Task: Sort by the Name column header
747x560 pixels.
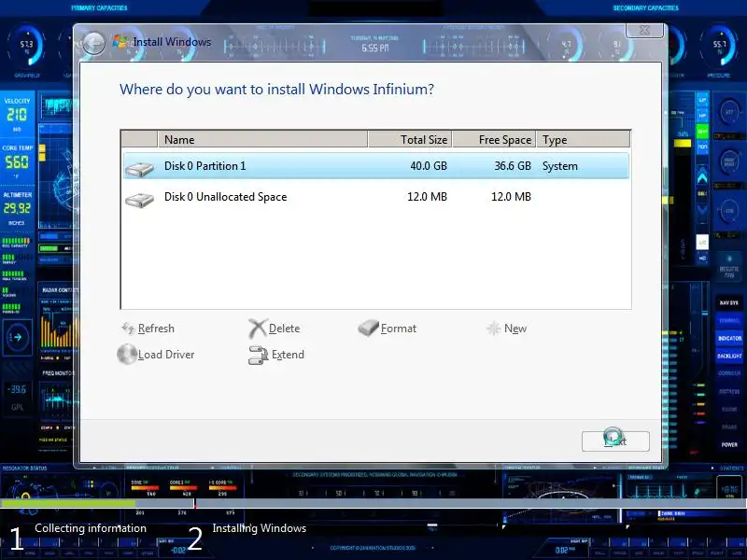Action: (262, 139)
